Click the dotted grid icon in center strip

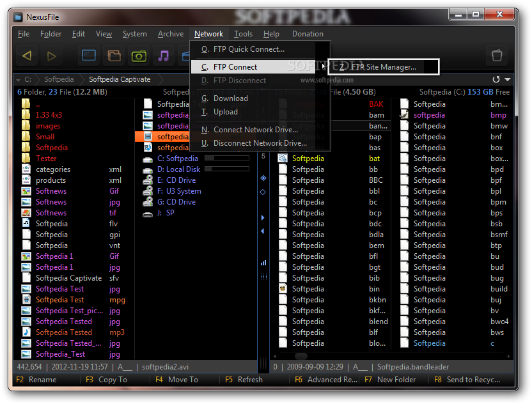coord(263,276)
